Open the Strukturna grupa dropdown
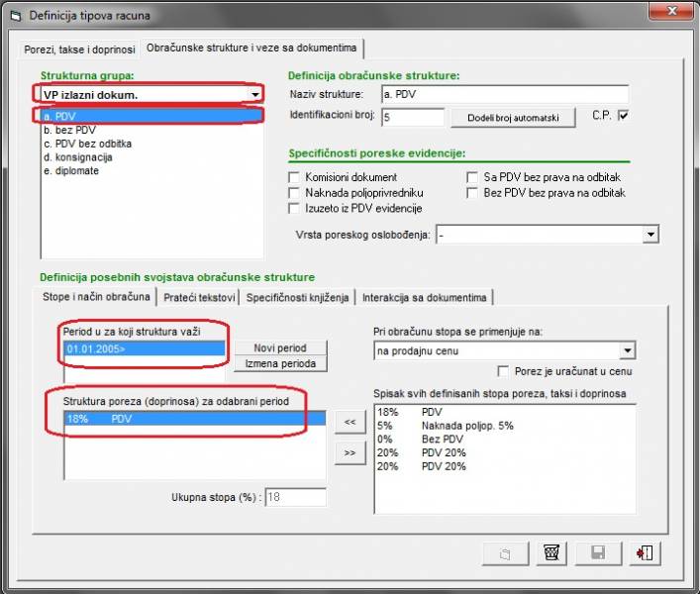 pos(256,94)
